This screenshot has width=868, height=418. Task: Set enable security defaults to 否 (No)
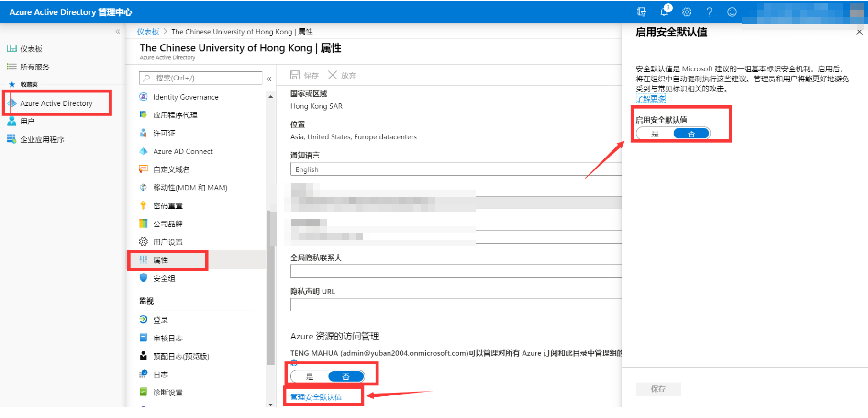[x=691, y=134]
